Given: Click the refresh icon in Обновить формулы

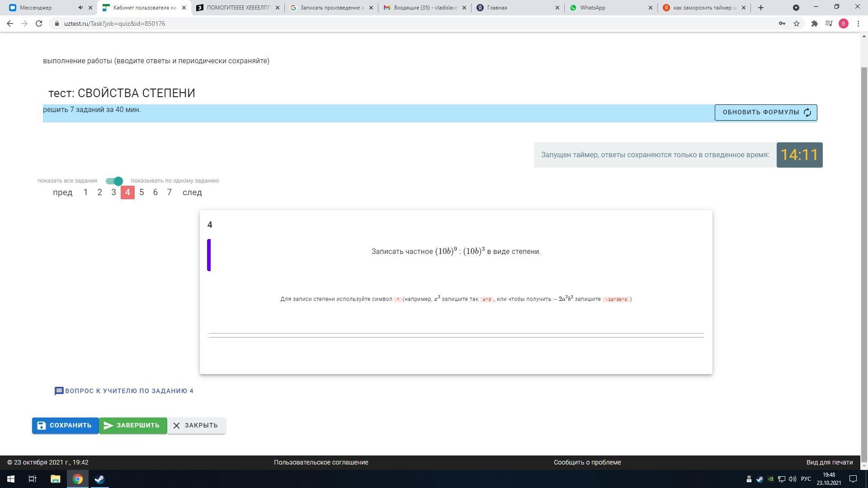Looking at the screenshot, I should coord(807,113).
